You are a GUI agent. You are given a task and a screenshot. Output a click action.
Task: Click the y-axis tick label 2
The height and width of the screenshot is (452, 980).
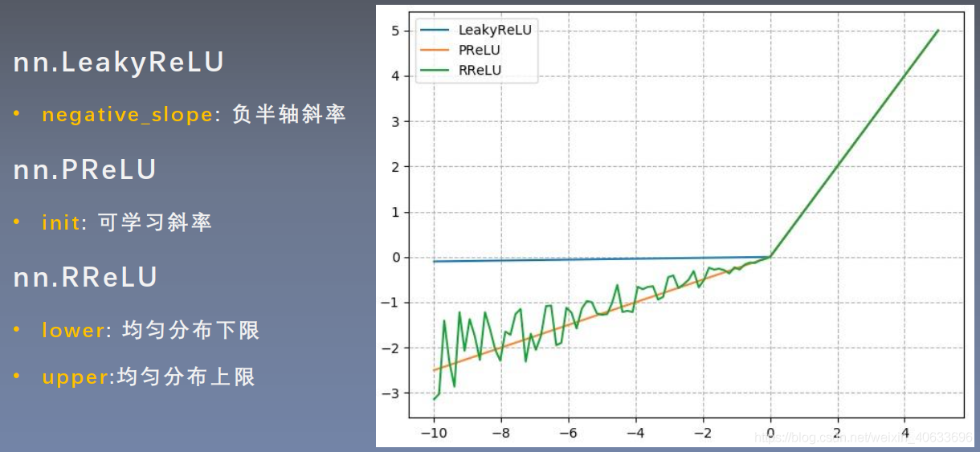tap(396, 167)
